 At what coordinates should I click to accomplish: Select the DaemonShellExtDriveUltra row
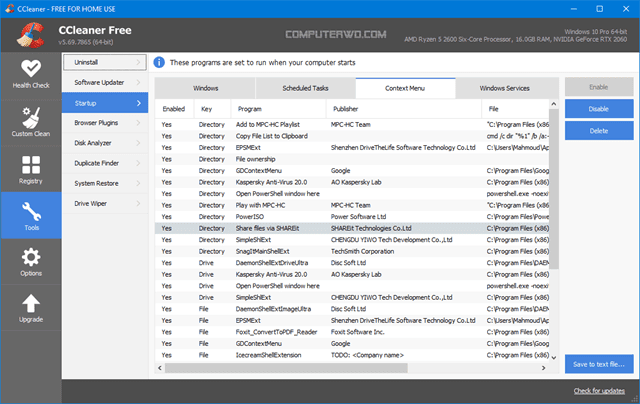click(x=352, y=263)
